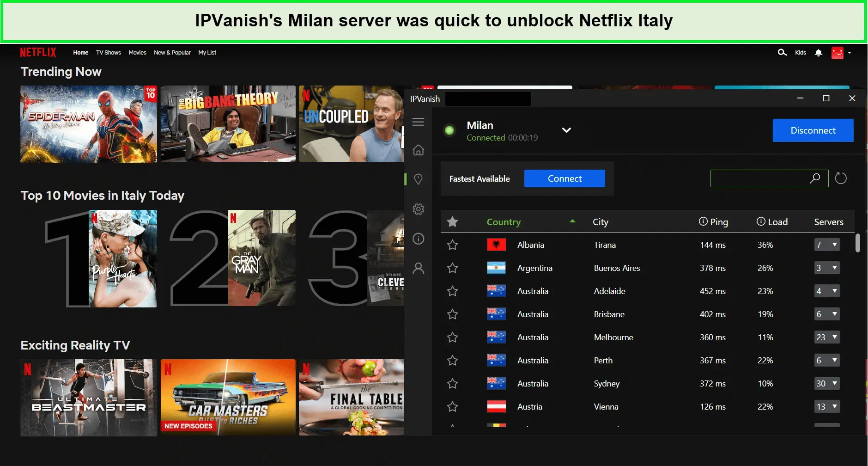The width and height of the screenshot is (868, 466).
Task: Open The Gray Man movie poster
Action: click(262, 258)
